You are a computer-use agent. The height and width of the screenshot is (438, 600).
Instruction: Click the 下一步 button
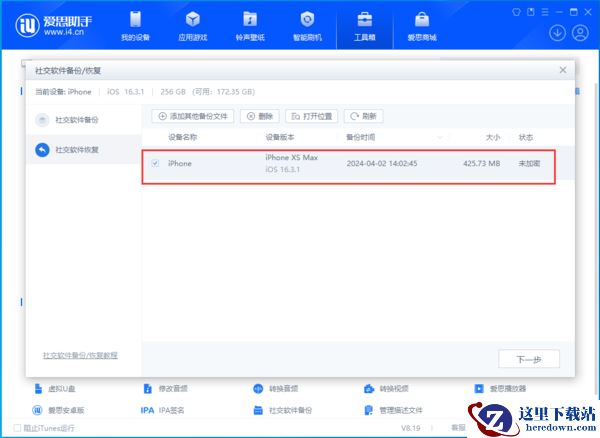click(529, 359)
